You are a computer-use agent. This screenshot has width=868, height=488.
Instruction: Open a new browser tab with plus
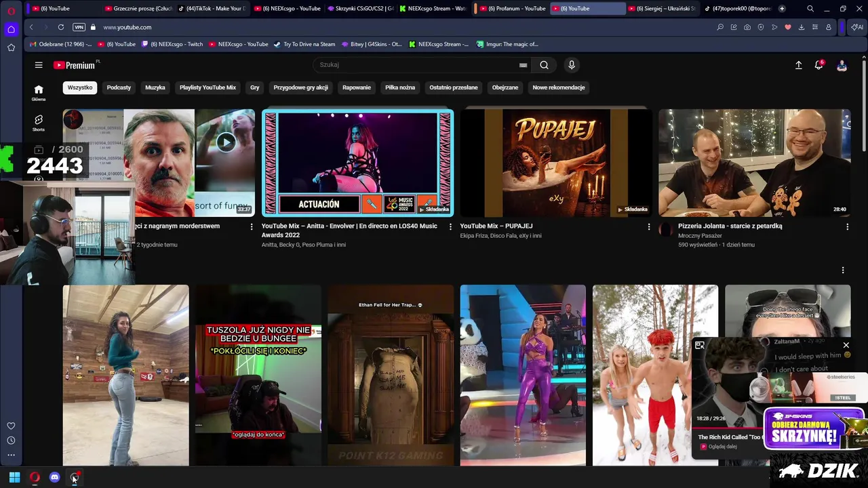tap(782, 9)
